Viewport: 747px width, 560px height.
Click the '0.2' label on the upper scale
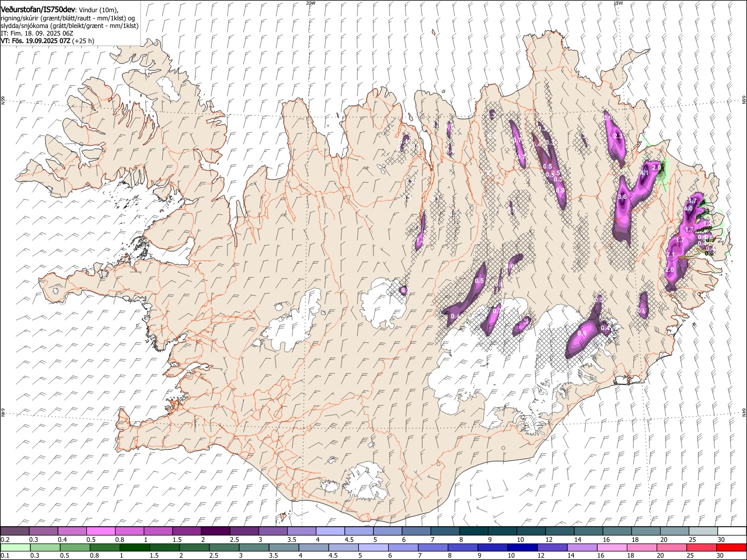click(x=5, y=540)
